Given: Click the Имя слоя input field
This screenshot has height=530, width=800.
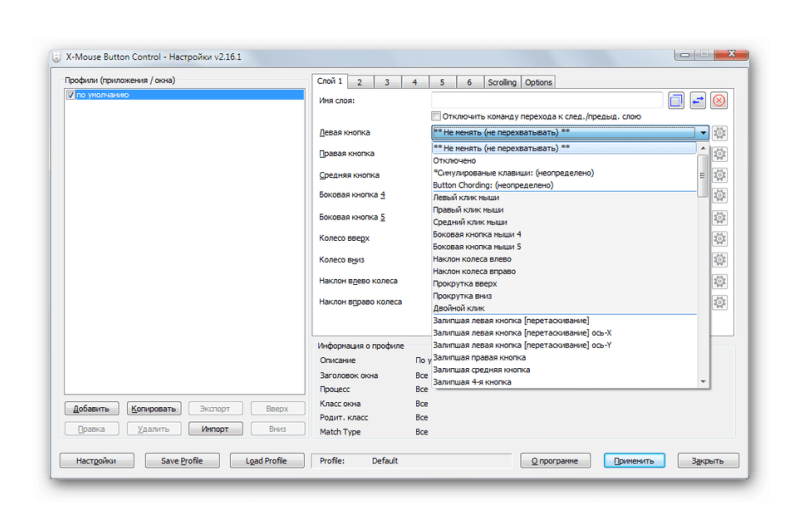Looking at the screenshot, I should (x=546, y=100).
